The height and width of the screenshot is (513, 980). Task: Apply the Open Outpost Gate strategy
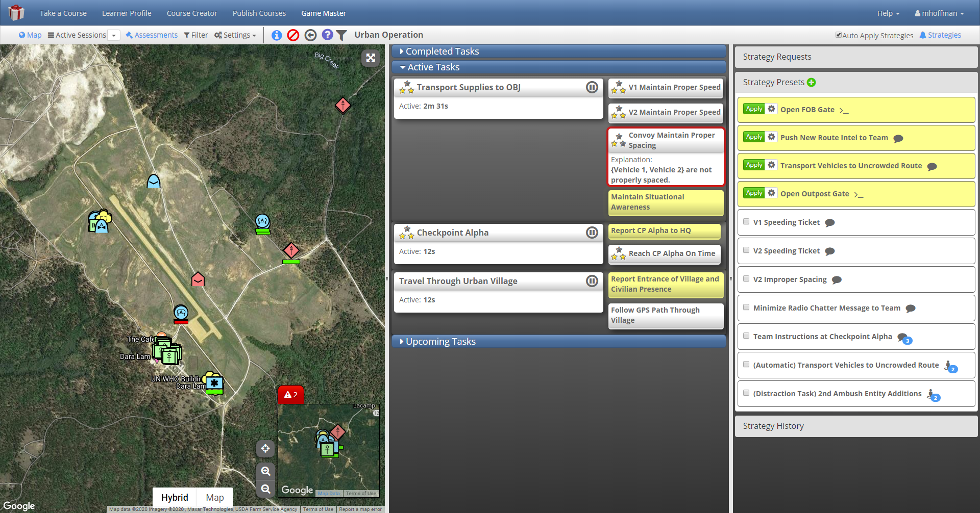tap(754, 193)
